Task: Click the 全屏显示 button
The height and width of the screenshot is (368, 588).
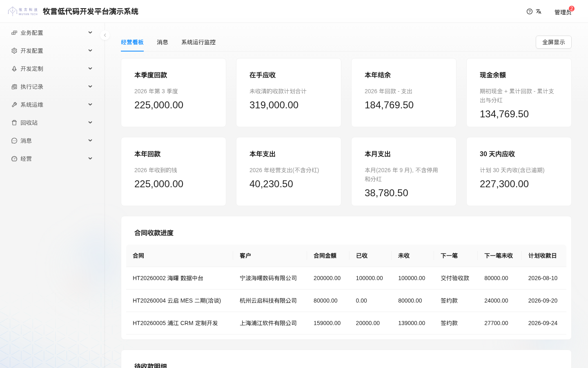Action: click(x=554, y=42)
